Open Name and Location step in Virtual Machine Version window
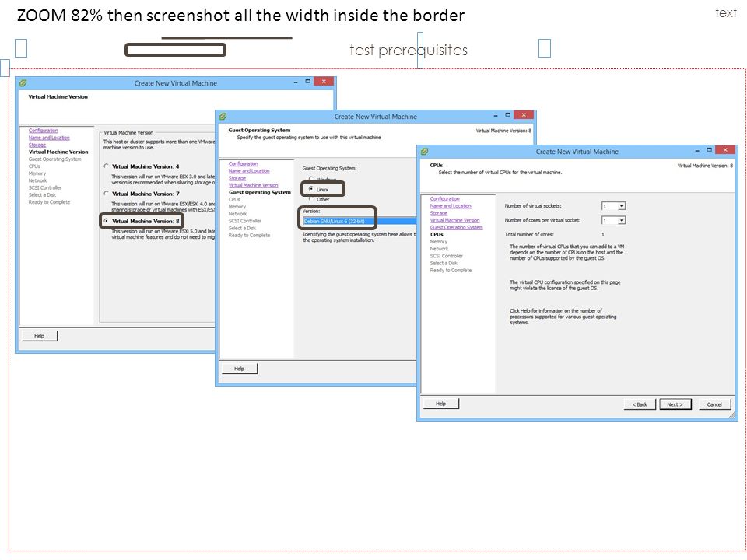 [x=48, y=137]
